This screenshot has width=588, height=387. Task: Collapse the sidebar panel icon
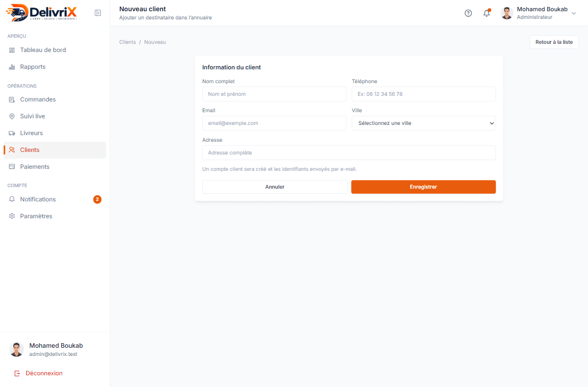98,13
